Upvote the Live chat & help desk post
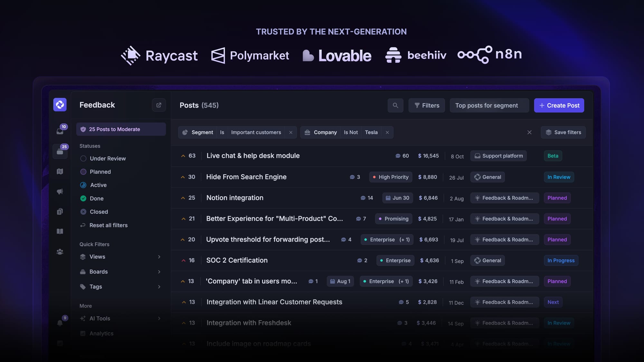This screenshot has height=362, width=644. pyautogui.click(x=183, y=156)
